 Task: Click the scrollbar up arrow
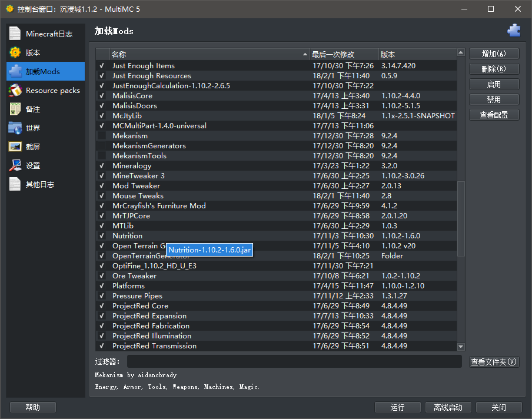click(x=460, y=52)
